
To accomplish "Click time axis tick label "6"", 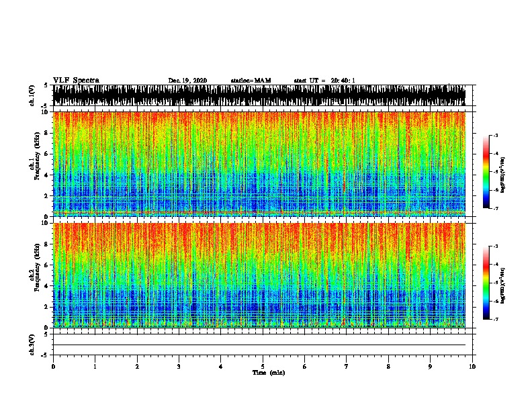I will pos(305,367).
